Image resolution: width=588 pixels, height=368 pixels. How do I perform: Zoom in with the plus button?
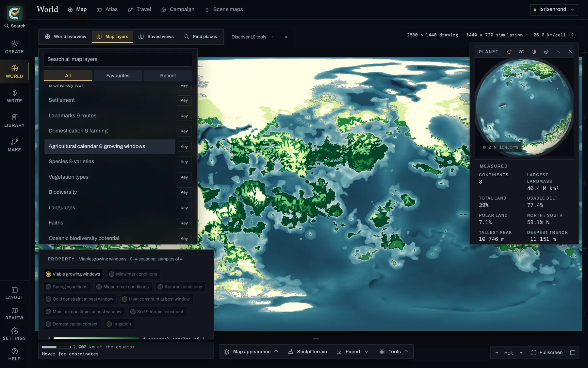(x=521, y=353)
